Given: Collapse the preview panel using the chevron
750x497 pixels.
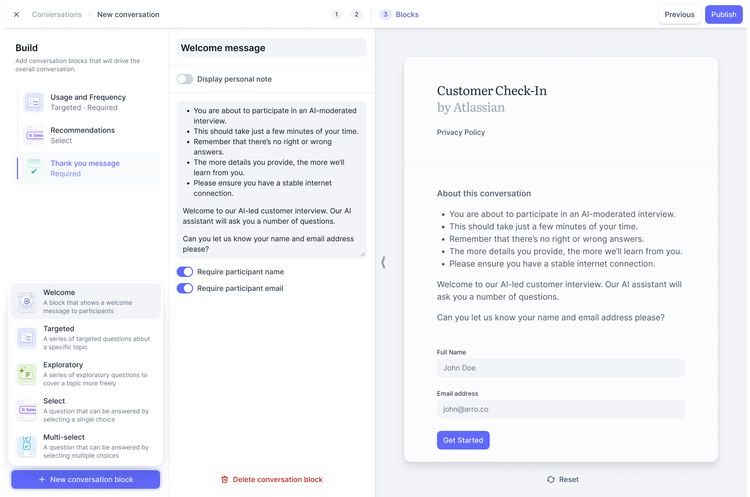Looking at the screenshot, I should [x=383, y=262].
